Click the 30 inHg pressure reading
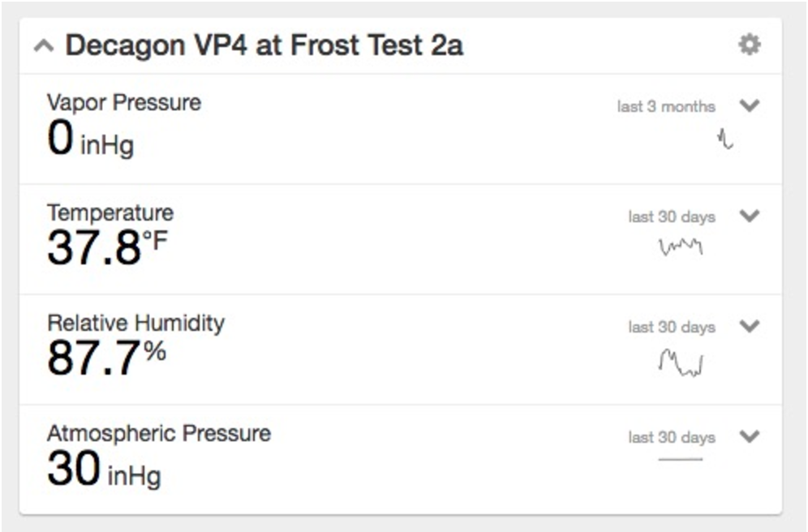Viewport: 808px width, 532px height. click(x=103, y=470)
